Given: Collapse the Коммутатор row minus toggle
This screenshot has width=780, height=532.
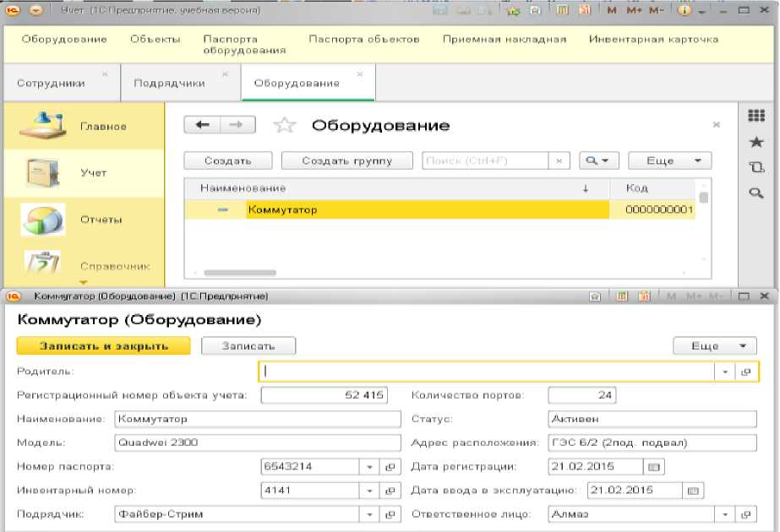Looking at the screenshot, I should (222, 209).
